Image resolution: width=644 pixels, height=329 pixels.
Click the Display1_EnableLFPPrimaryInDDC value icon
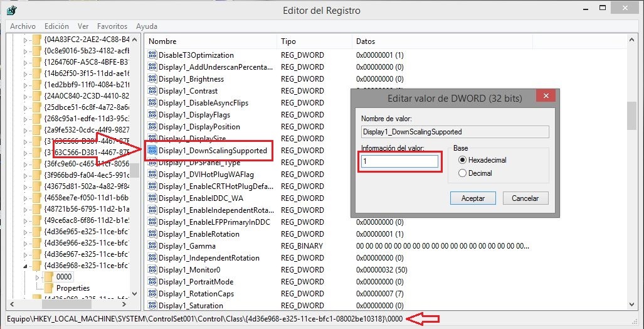[152, 222]
